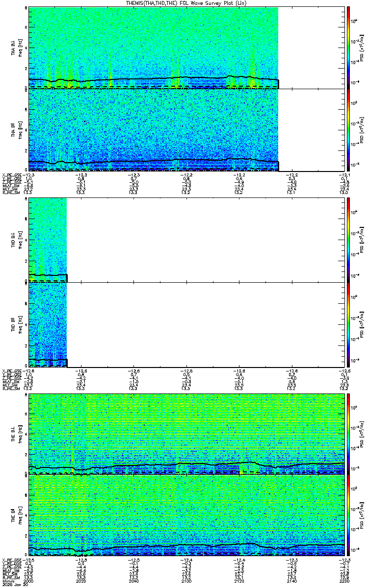Click the PSD color bar beside THE B-parallel
The height and width of the screenshot is (588, 368).
coord(348,514)
